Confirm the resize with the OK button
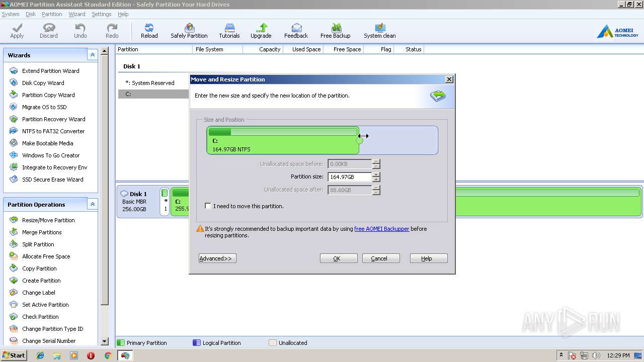This screenshot has width=644, height=362. [x=339, y=258]
